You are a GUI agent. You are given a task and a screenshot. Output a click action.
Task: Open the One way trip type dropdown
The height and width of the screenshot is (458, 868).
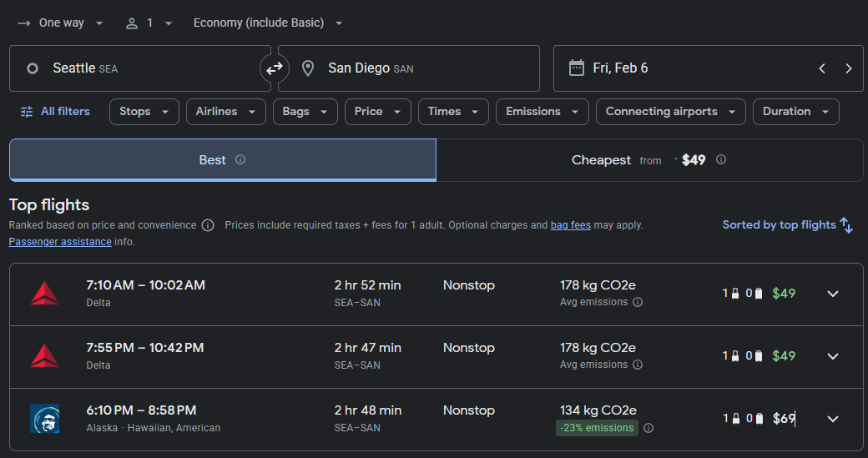61,23
